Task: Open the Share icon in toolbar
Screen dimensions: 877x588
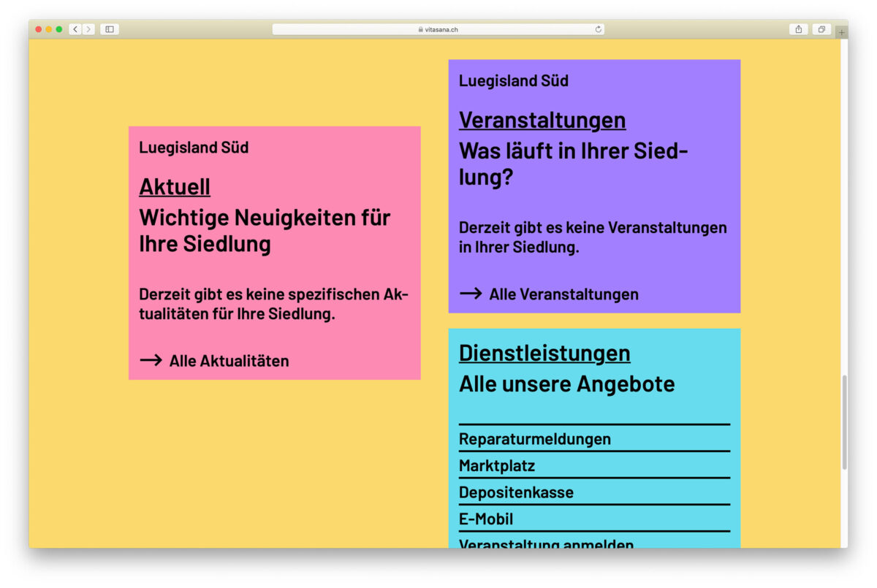Action: point(798,29)
